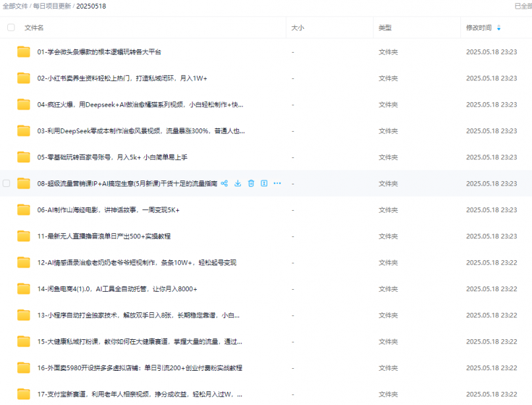Navigate to 每日项目更新 breadcrumb folder
Viewport: 532px width, 405px height.
tap(52, 6)
